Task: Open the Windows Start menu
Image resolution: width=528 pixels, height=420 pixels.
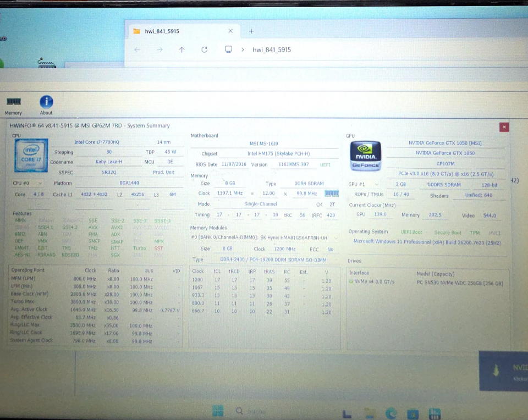Action: pyautogui.click(x=218, y=411)
